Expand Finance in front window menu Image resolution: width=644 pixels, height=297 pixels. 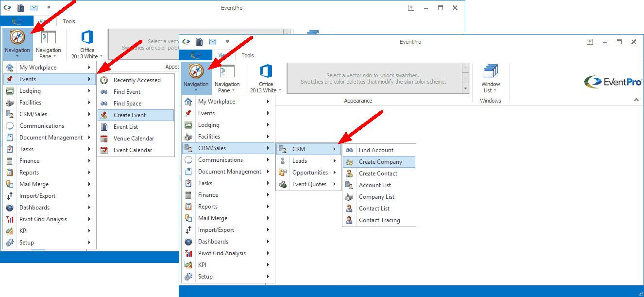pos(228,195)
